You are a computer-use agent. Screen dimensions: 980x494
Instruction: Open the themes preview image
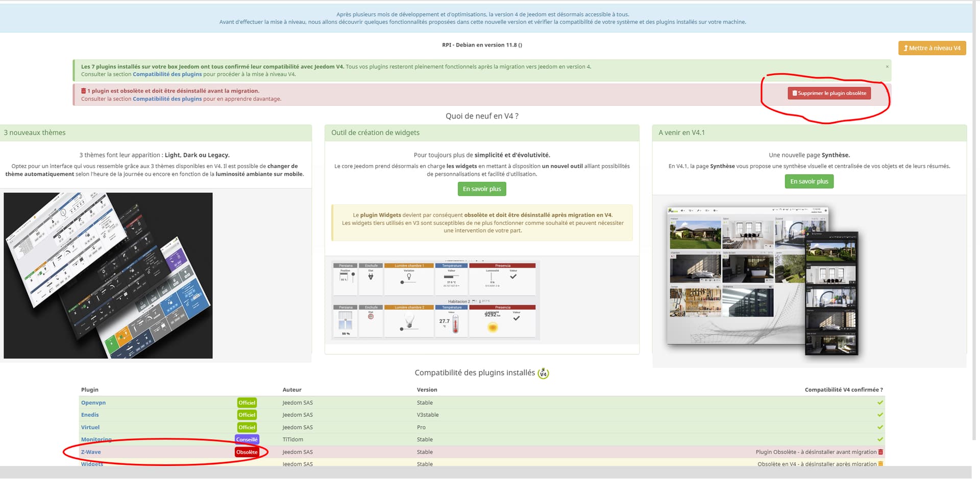tap(108, 275)
